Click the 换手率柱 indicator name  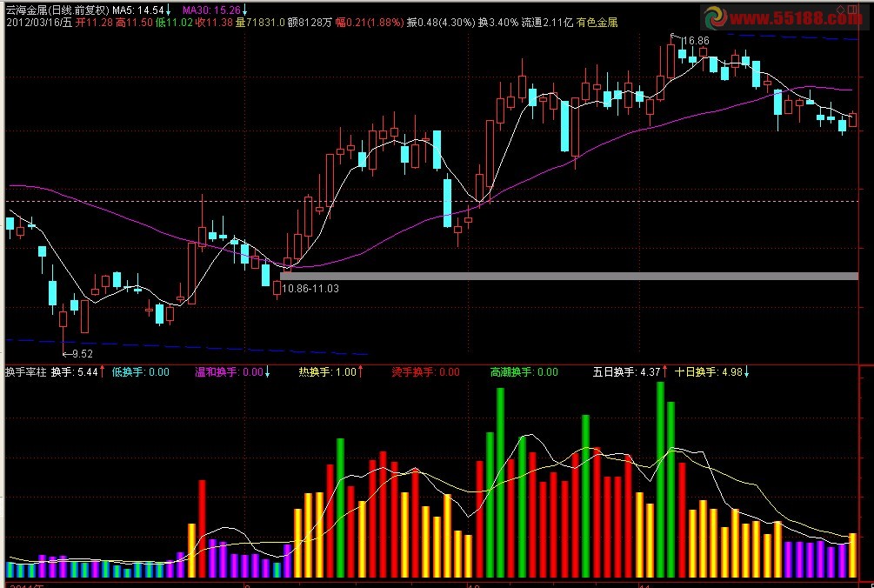coord(25,372)
